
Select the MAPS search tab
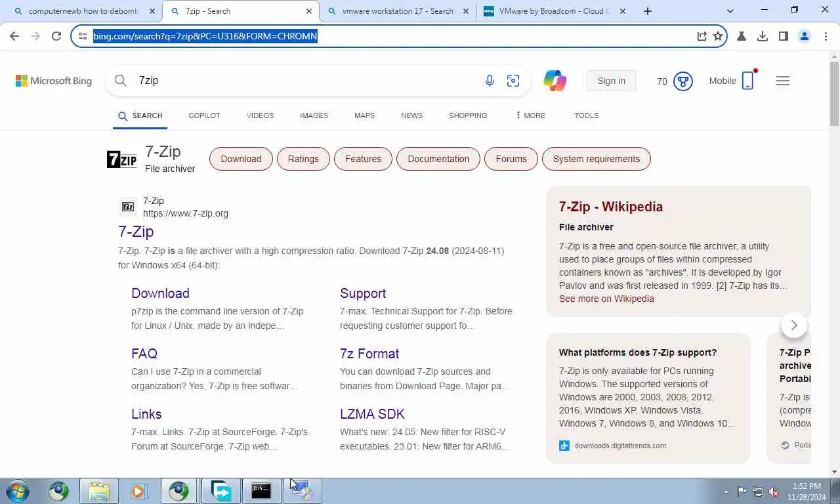point(364,115)
